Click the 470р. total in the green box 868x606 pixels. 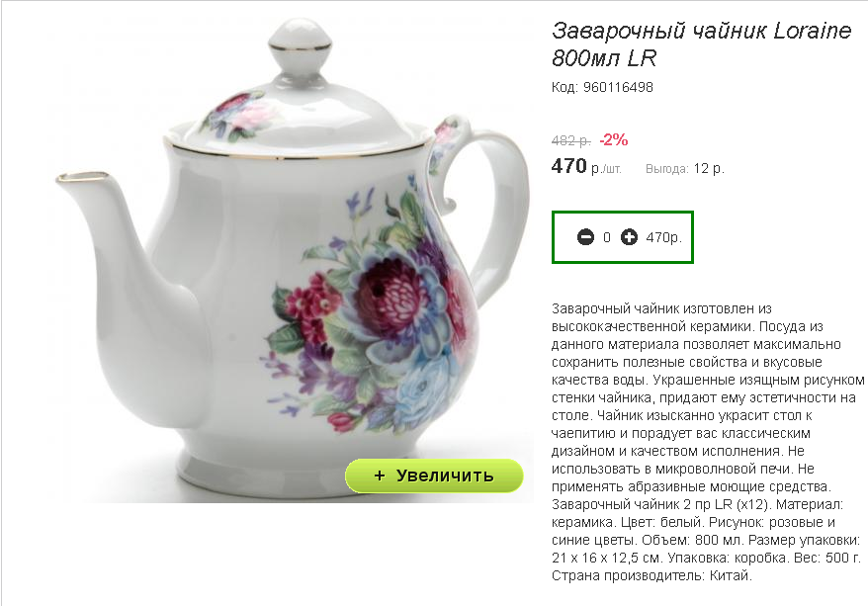pos(663,237)
